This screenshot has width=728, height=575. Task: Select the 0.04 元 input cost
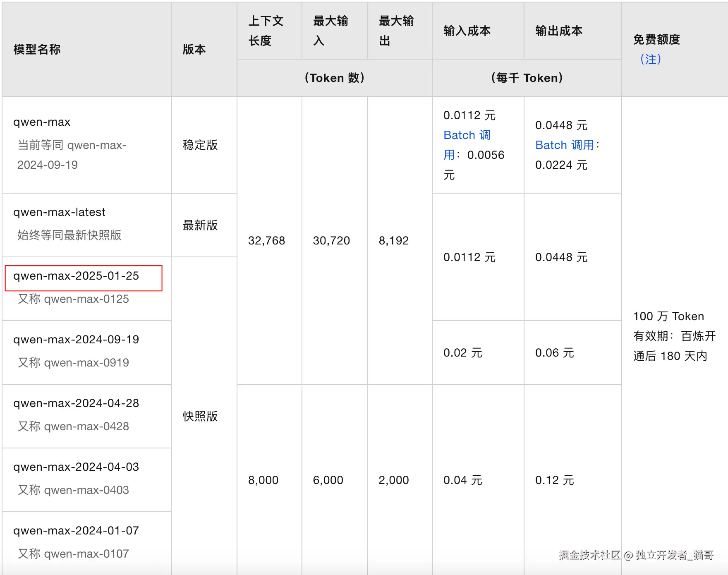(463, 480)
